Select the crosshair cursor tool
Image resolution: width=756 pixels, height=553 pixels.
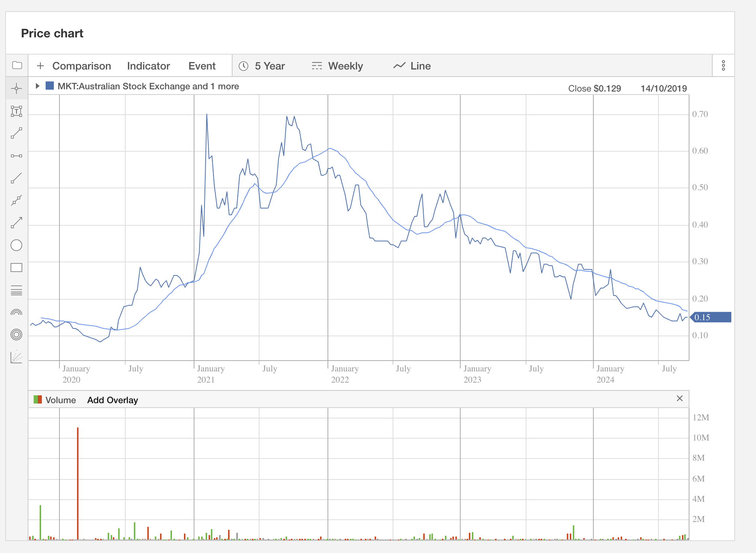pos(16,89)
